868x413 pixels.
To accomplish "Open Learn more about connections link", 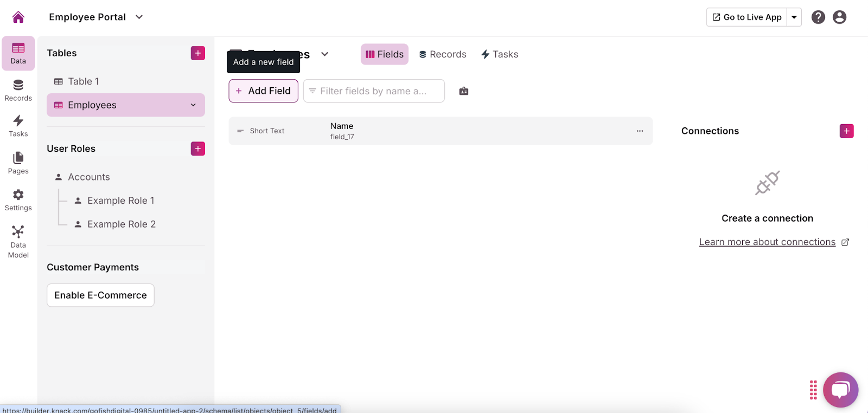I will click(767, 242).
